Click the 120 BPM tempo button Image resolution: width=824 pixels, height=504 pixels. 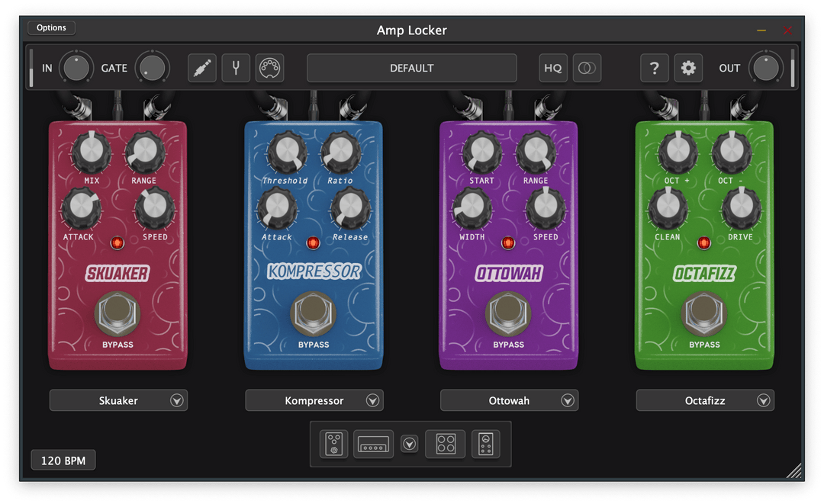(63, 461)
